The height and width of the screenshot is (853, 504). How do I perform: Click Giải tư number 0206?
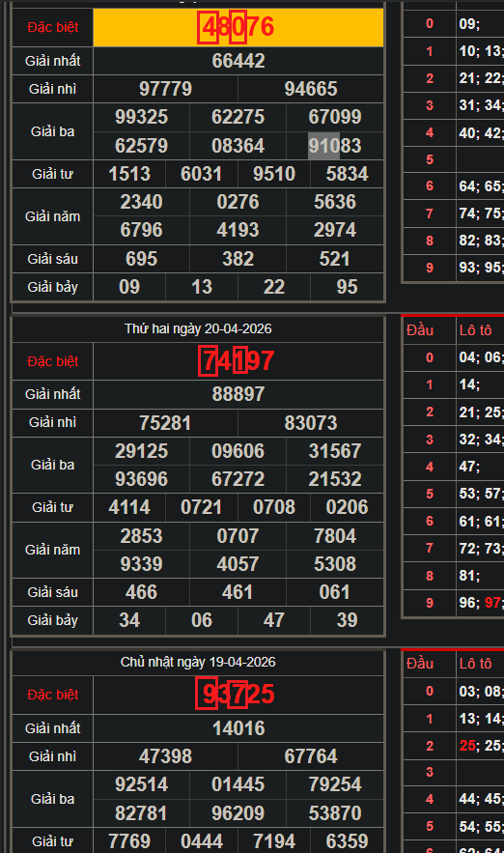[347, 507]
